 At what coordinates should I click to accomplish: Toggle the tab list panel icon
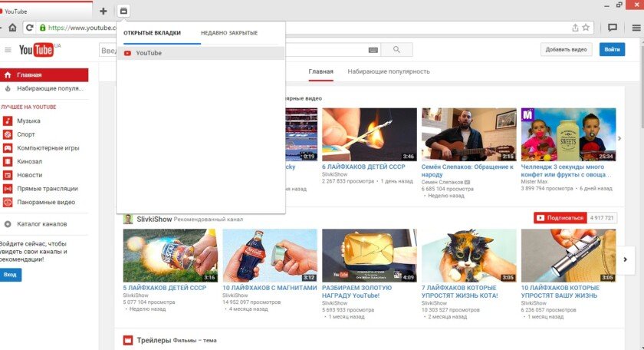point(123,11)
